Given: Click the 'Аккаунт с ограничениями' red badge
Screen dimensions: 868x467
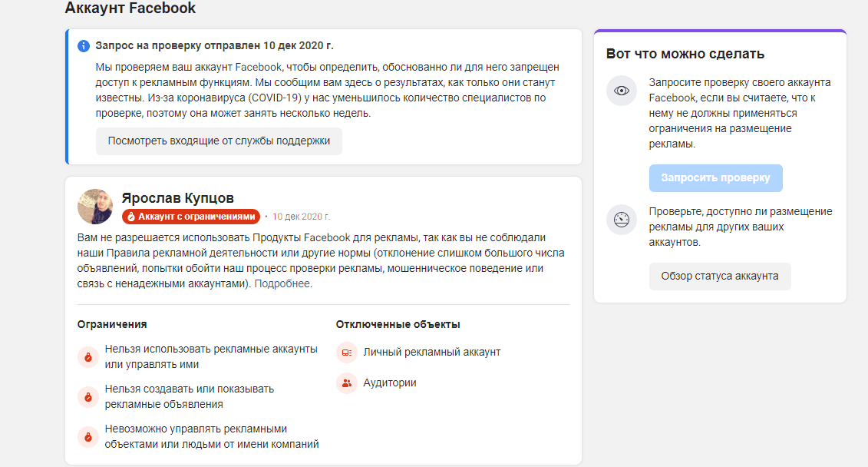Looking at the screenshot, I should click(x=191, y=217).
